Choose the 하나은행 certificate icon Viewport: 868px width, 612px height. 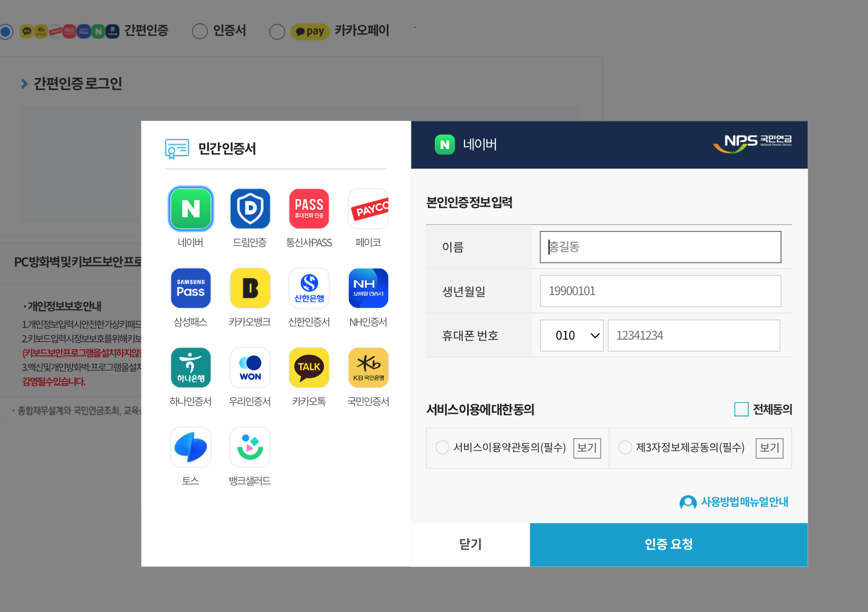[190, 367]
